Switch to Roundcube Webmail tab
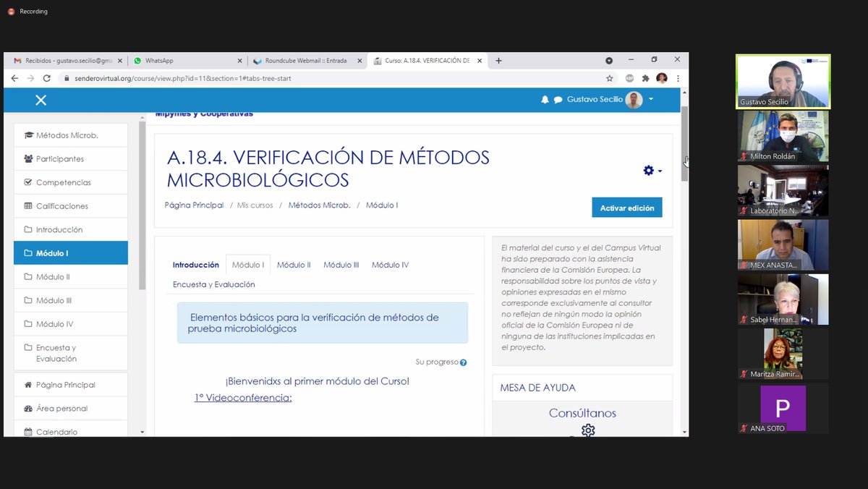Screen dimensions: 868x489 307,61
